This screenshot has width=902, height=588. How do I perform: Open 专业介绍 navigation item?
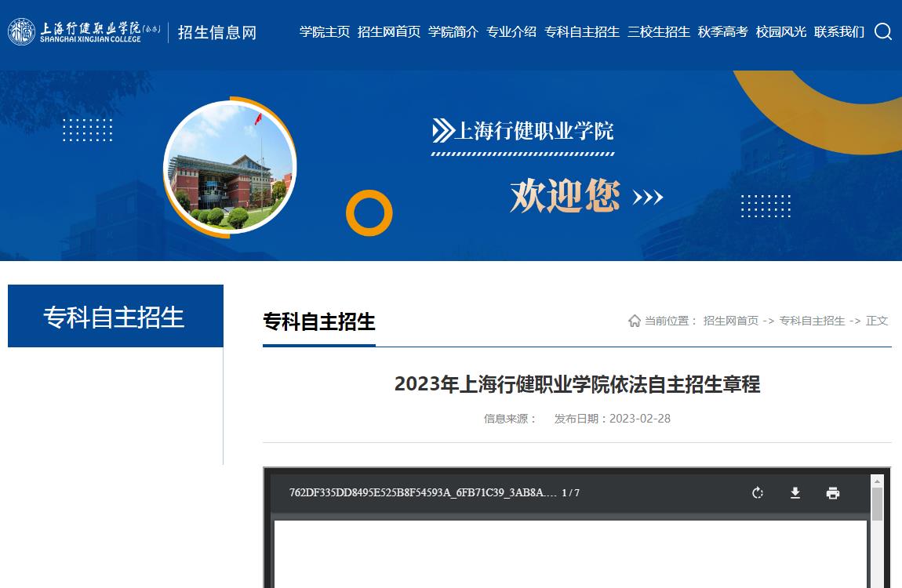511,32
